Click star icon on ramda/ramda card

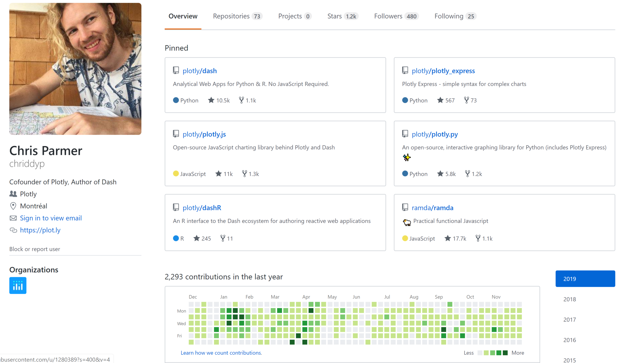[447, 238]
